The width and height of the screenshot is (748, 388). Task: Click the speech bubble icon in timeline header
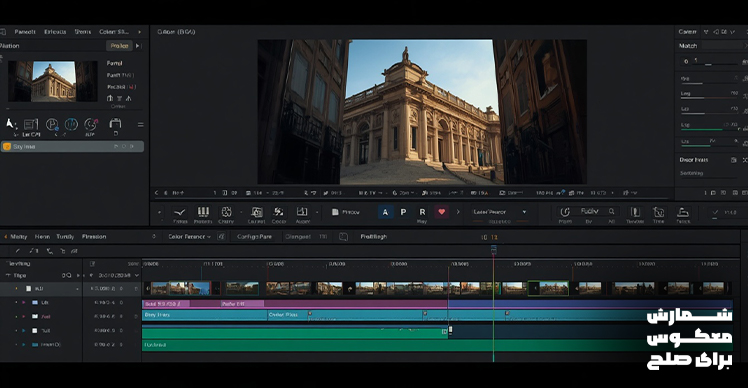343,237
